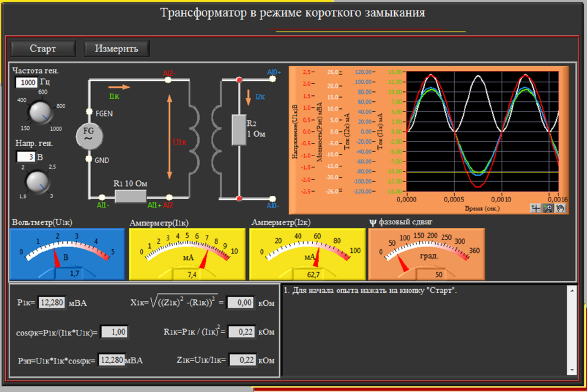Screen dimensions: 587x392
Task: Click the R1 10 Ом resistor symbol
Action: [130, 197]
